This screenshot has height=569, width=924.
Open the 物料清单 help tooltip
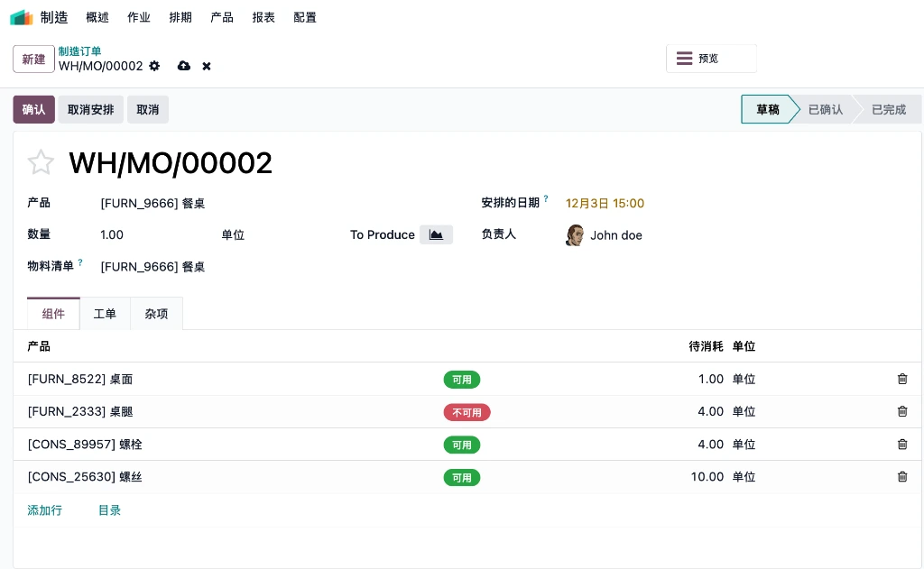point(80,262)
